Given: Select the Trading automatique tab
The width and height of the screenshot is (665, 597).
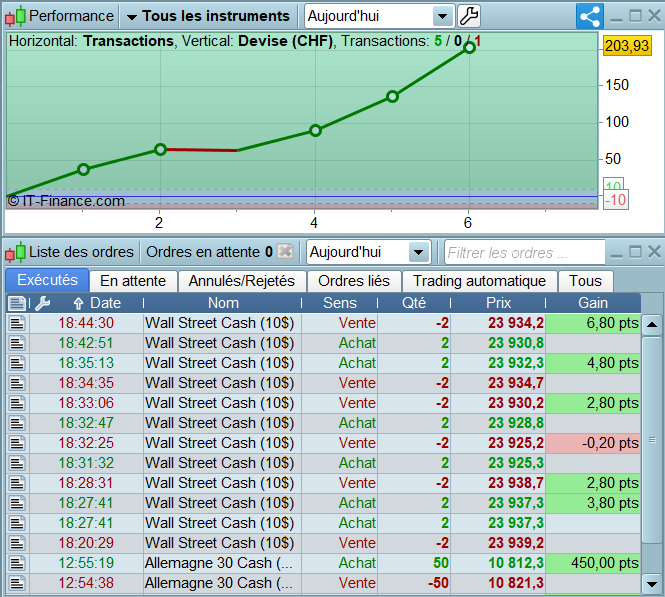Looking at the screenshot, I should pos(479,281).
